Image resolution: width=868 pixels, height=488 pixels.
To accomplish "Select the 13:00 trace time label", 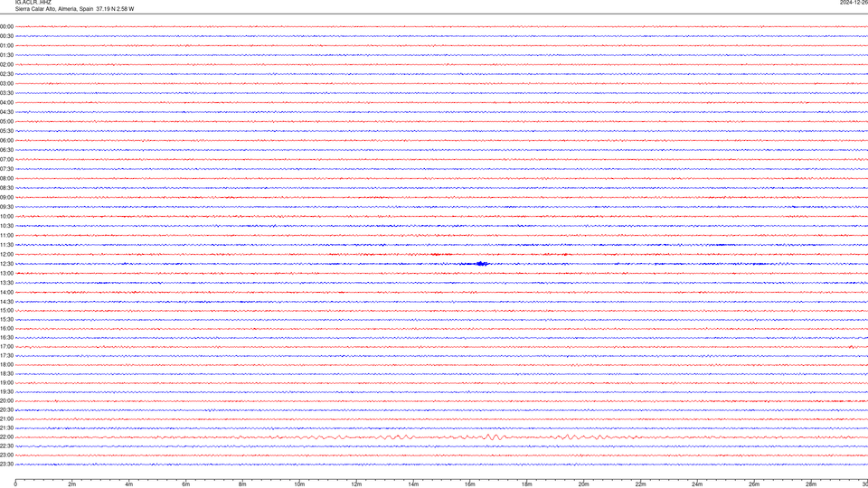I will [6, 273].
